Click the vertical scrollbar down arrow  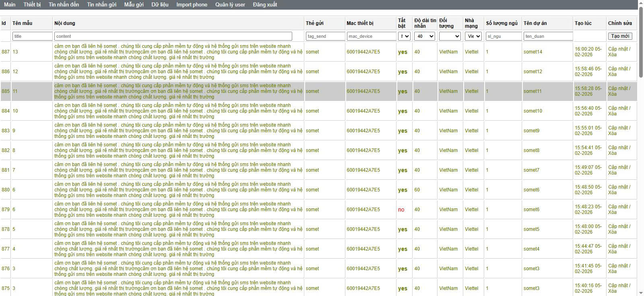coord(641,293)
